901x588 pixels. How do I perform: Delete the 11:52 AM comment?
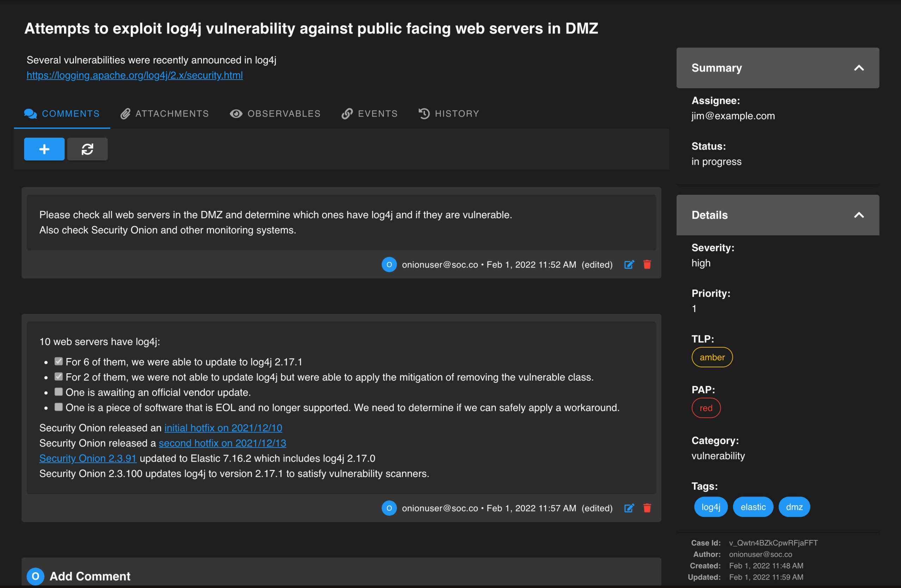coord(647,264)
